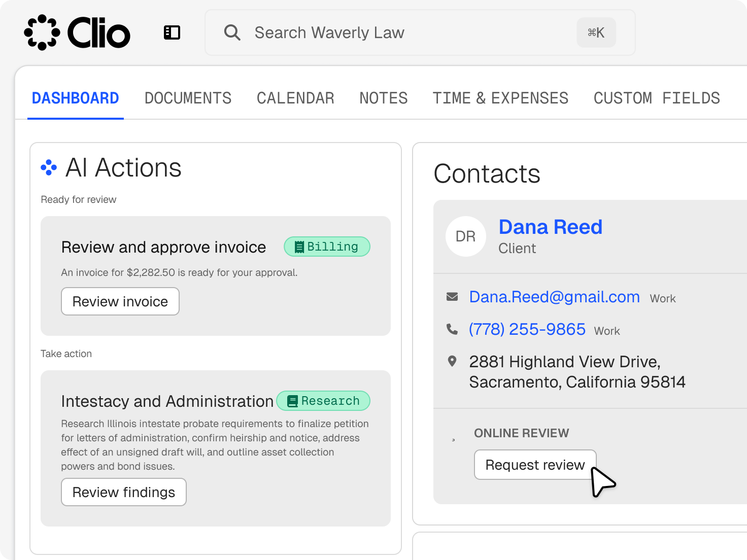747x560 pixels.
Task: Click the Clio logo
Action: pyautogui.click(x=77, y=32)
